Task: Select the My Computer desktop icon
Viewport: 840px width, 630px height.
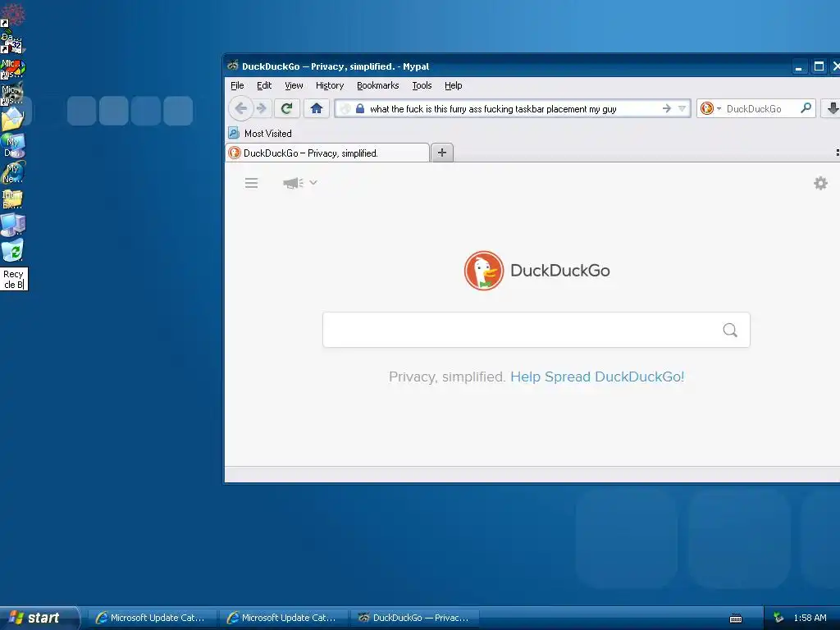Action: [x=13, y=225]
